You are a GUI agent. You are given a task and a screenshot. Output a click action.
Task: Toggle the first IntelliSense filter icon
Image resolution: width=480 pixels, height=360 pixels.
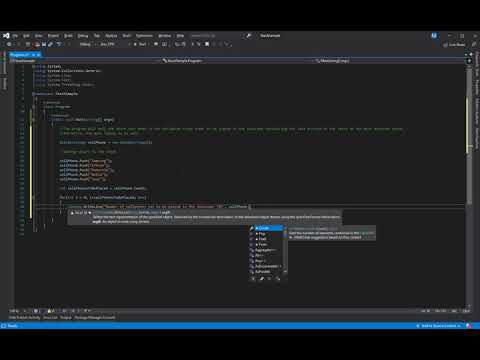253,279
